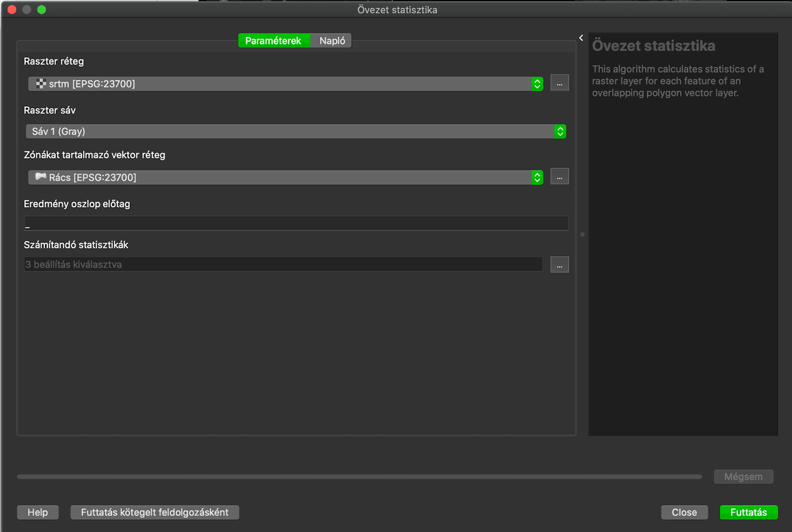This screenshot has height=532, width=792.
Task: Collapse the help panel with arrow
Action: coord(581,38)
